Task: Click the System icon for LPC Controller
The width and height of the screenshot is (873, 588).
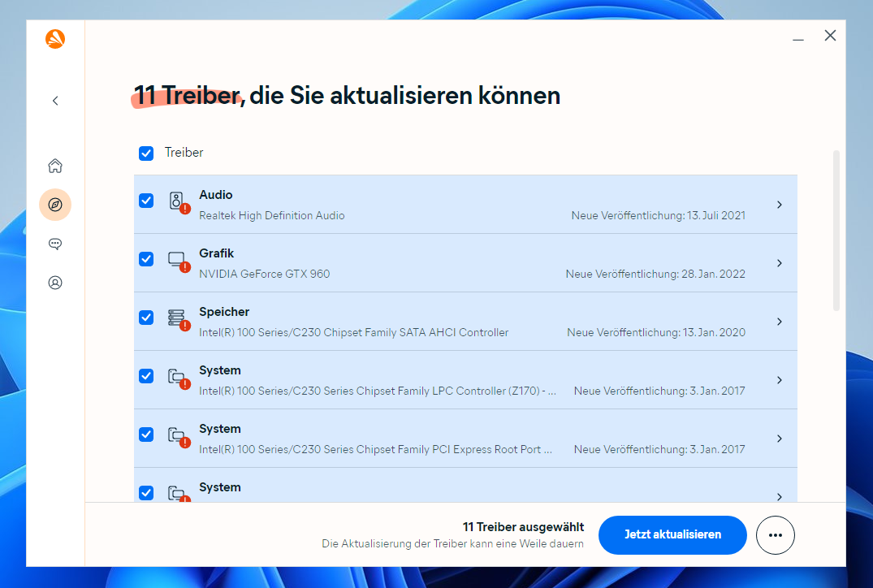Action: 179,378
